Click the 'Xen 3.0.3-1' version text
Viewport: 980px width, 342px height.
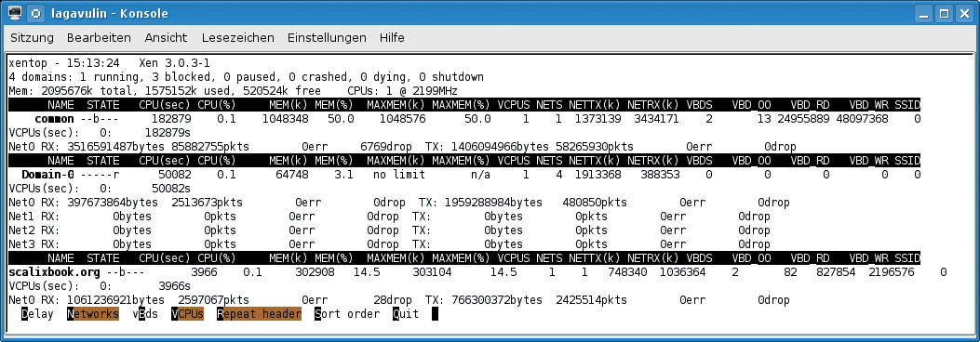pyautogui.click(x=175, y=63)
